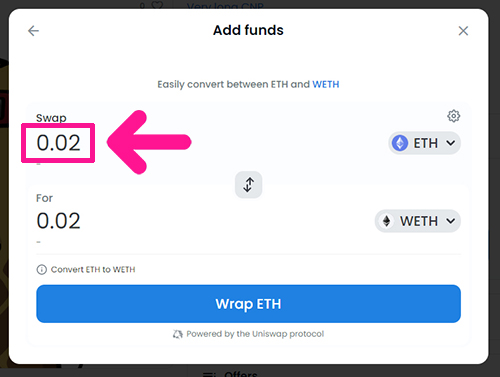Click the For amount field showing 0.02
500x377 pixels.
coord(58,221)
